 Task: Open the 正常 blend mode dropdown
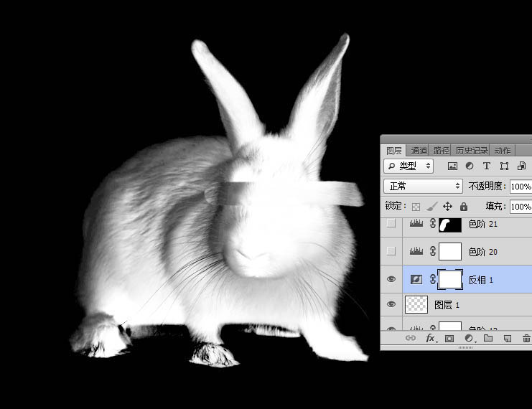click(424, 186)
